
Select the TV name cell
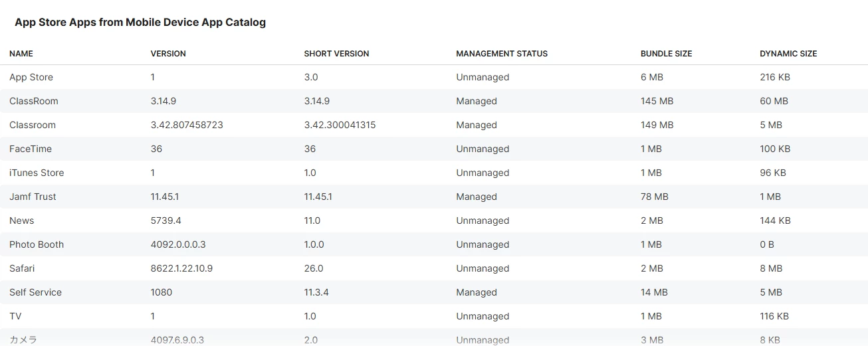15,316
